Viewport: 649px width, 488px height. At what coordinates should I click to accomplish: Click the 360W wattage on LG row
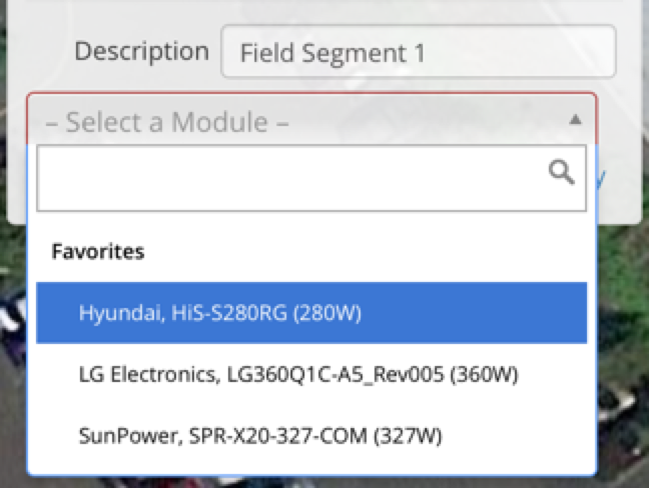click(x=484, y=374)
